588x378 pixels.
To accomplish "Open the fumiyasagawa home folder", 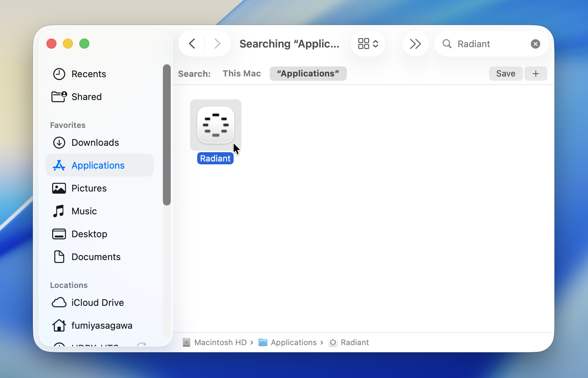I will 101,325.
